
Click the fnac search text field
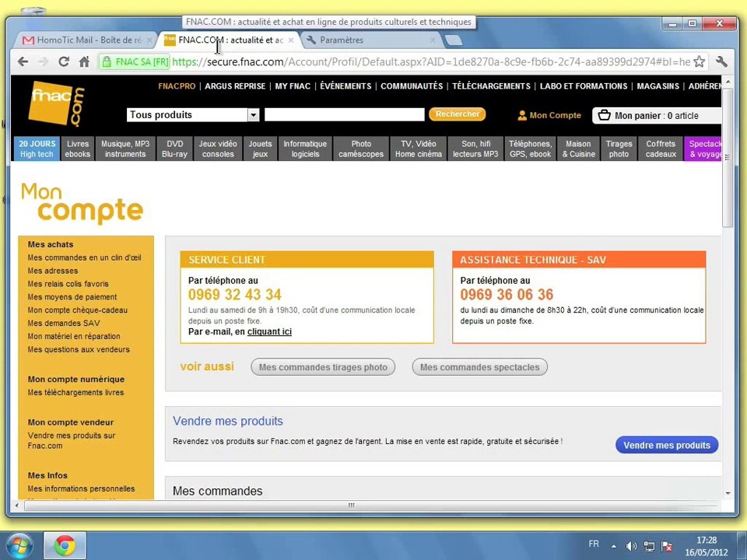pos(345,115)
